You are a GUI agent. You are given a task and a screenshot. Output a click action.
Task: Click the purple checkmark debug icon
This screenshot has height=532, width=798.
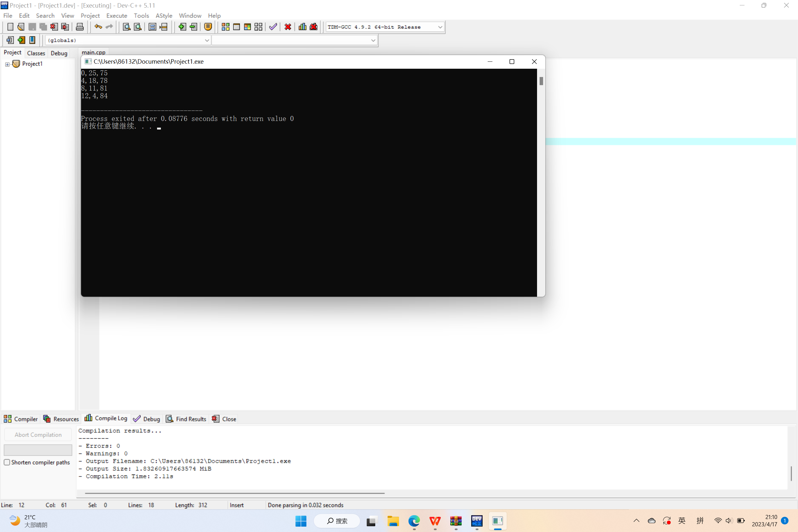pyautogui.click(x=273, y=27)
